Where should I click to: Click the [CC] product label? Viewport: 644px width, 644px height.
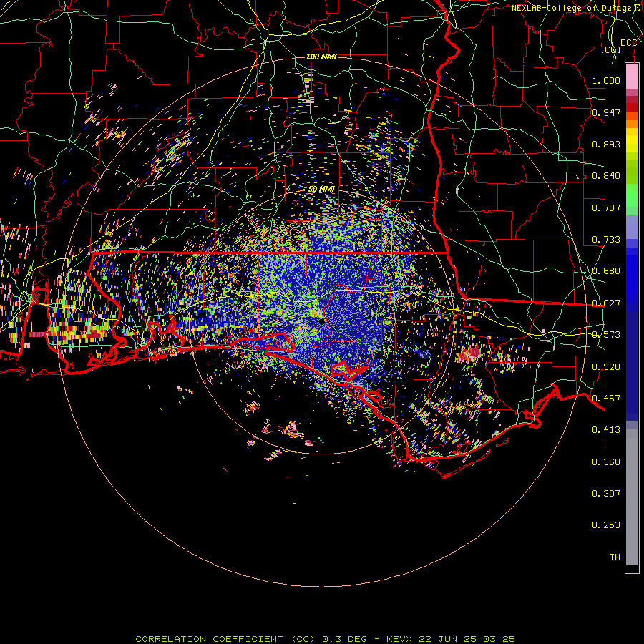pyautogui.click(x=611, y=49)
